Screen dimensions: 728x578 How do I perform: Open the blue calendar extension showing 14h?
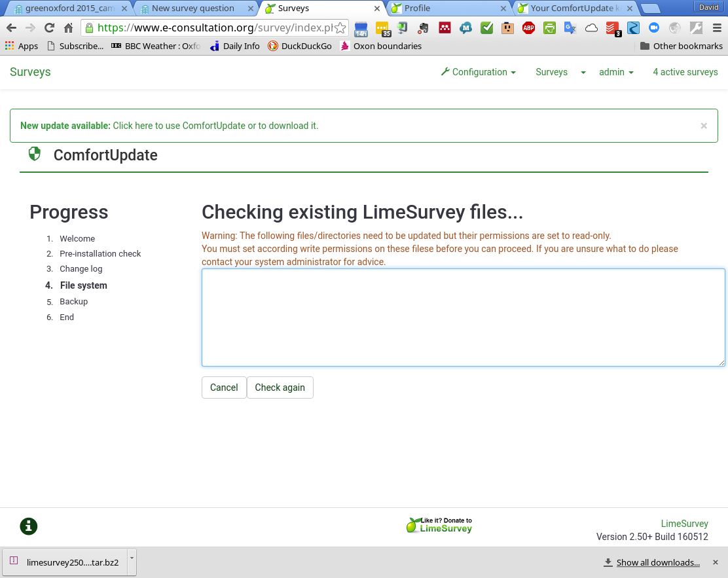point(361,29)
